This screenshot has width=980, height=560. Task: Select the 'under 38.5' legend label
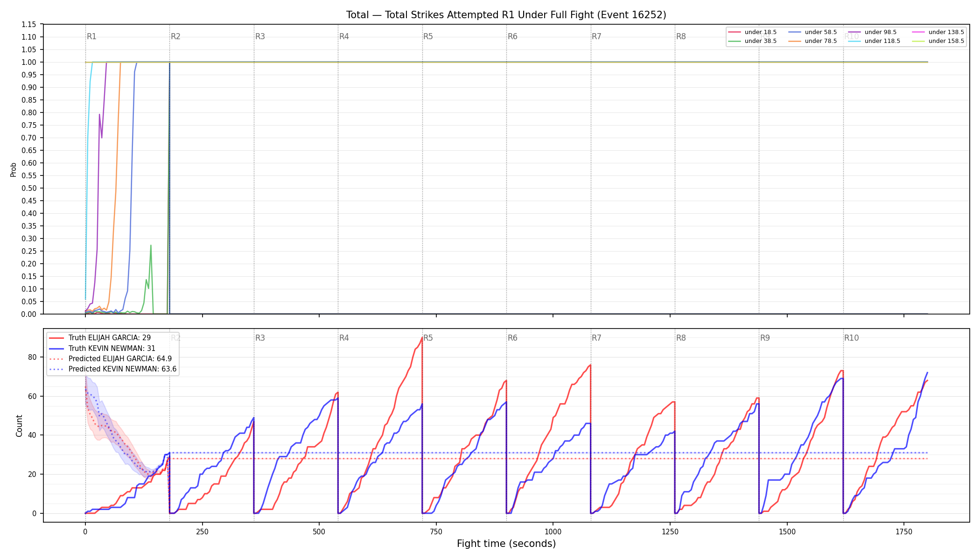tap(761, 41)
